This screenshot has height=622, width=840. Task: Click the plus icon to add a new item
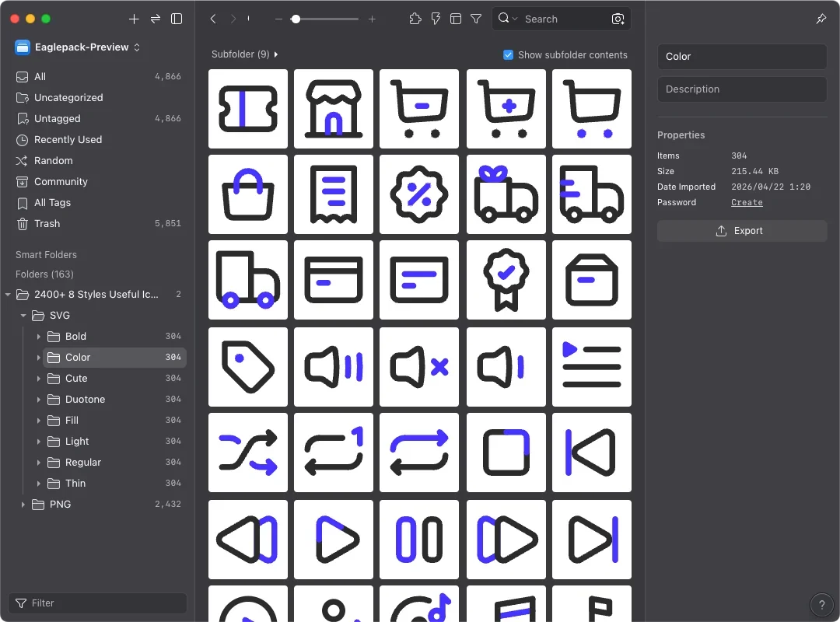click(x=134, y=19)
